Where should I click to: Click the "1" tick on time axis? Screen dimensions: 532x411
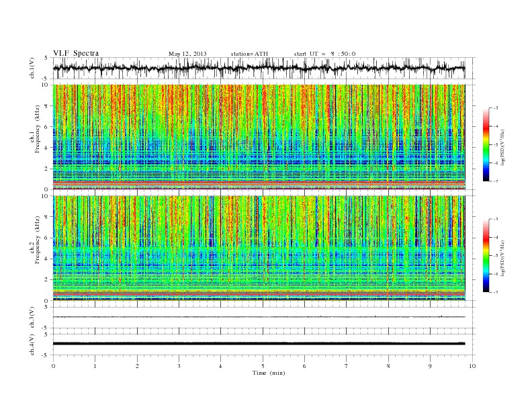click(x=95, y=366)
